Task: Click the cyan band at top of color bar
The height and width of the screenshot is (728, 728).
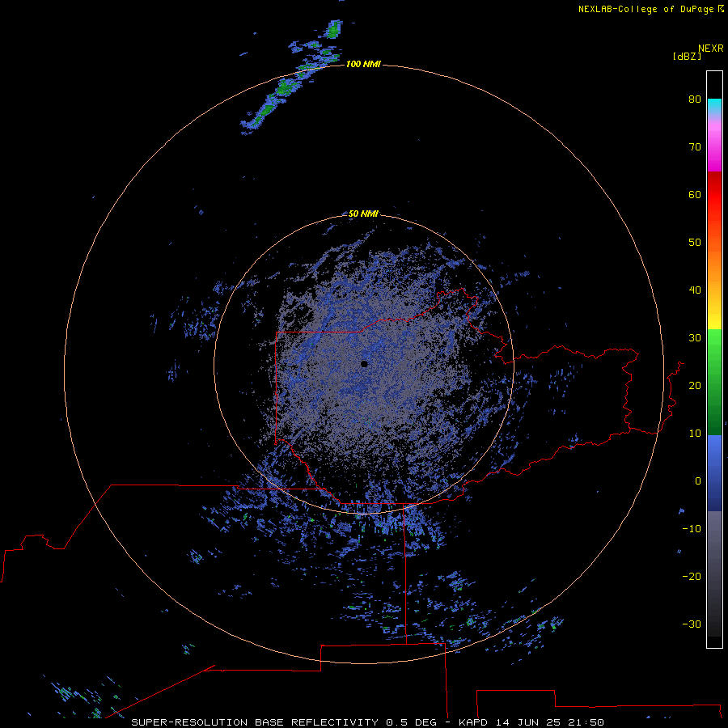Action: point(714,105)
